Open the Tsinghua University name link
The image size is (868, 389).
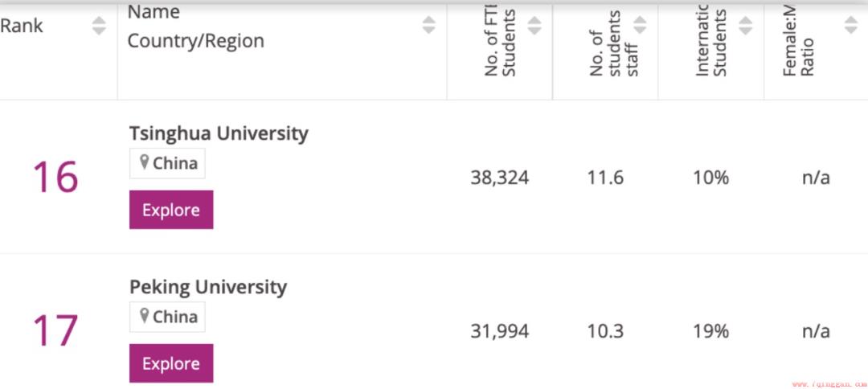coord(219,133)
